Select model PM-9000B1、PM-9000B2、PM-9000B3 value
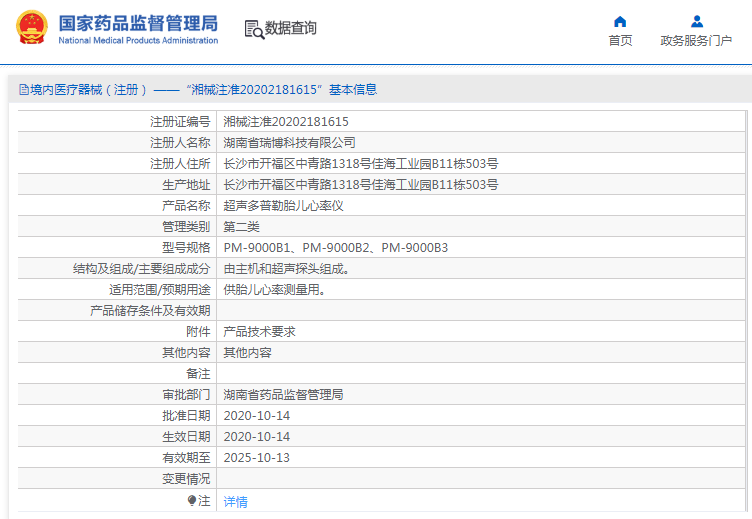Viewport: 752px width, 519px height. click(x=336, y=248)
